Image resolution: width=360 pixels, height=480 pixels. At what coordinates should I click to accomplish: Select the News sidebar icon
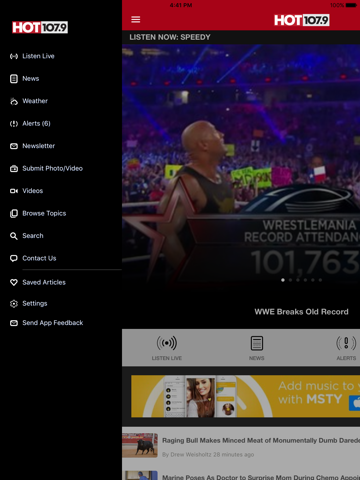[x=14, y=79]
